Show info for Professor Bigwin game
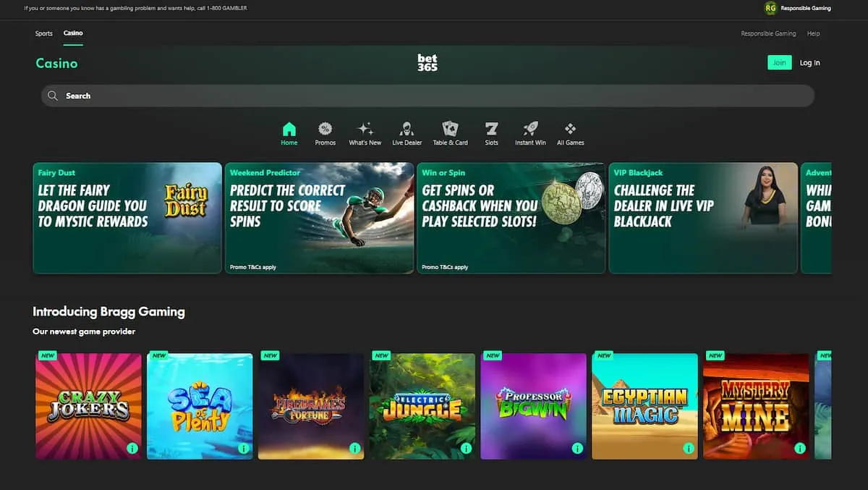The width and height of the screenshot is (868, 490). [578, 449]
